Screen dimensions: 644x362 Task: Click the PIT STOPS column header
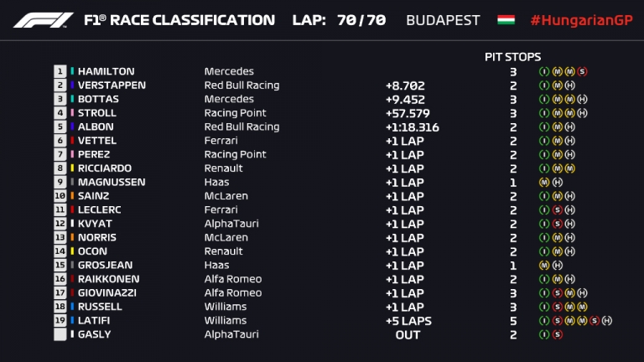(x=512, y=56)
